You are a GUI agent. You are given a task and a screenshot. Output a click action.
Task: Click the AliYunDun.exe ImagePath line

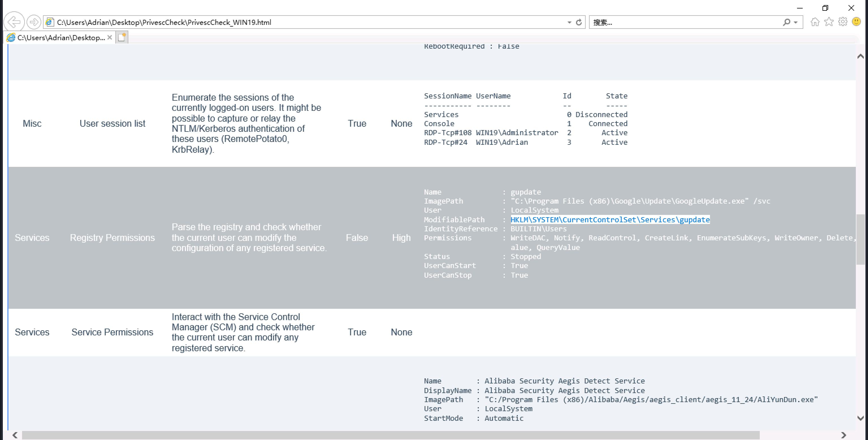621,400
